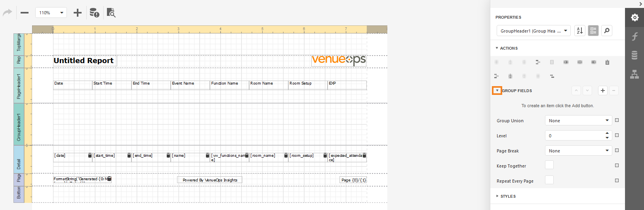The width and height of the screenshot is (644, 210).
Task: Click the Level property marker square
Action: coord(617,135)
